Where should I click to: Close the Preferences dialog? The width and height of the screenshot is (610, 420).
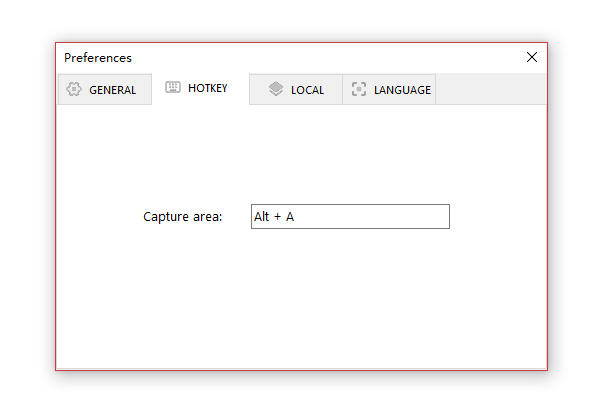(532, 57)
